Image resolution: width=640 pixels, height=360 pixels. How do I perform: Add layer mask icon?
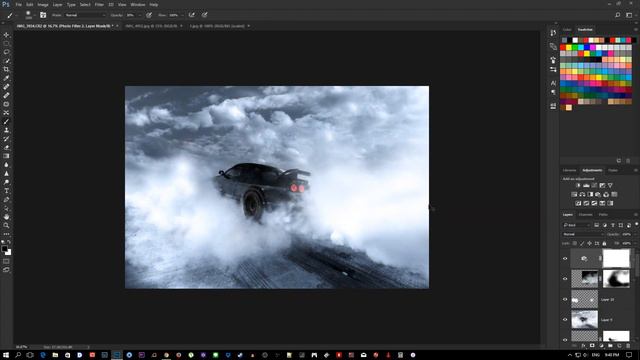(x=592, y=346)
